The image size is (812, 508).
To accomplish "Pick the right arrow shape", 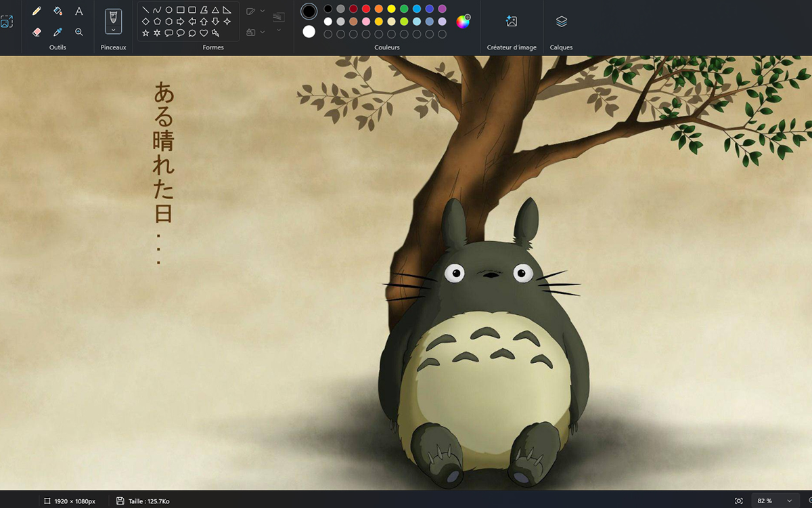I will coord(180,22).
